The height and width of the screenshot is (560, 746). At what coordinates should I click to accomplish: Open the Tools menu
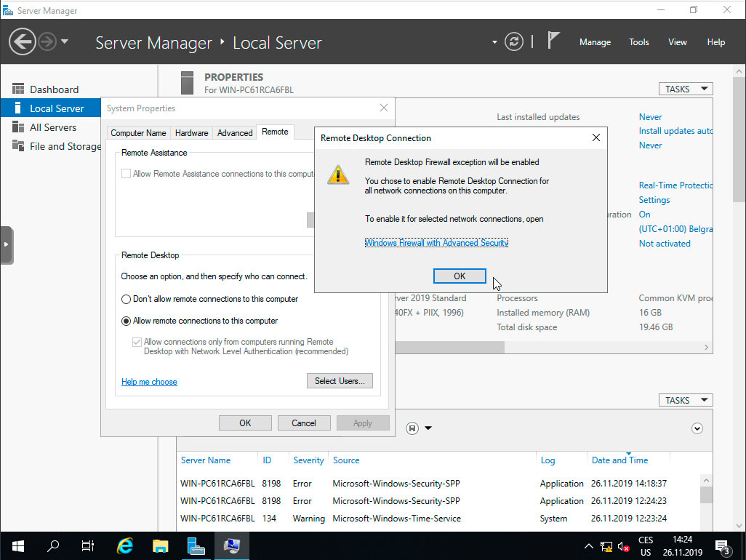[638, 41]
